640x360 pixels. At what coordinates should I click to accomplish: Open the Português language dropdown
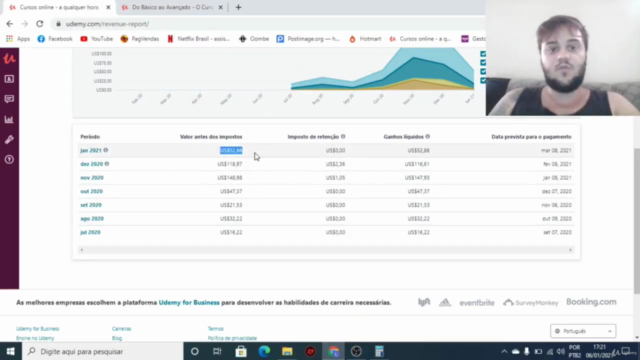pyautogui.click(x=583, y=331)
